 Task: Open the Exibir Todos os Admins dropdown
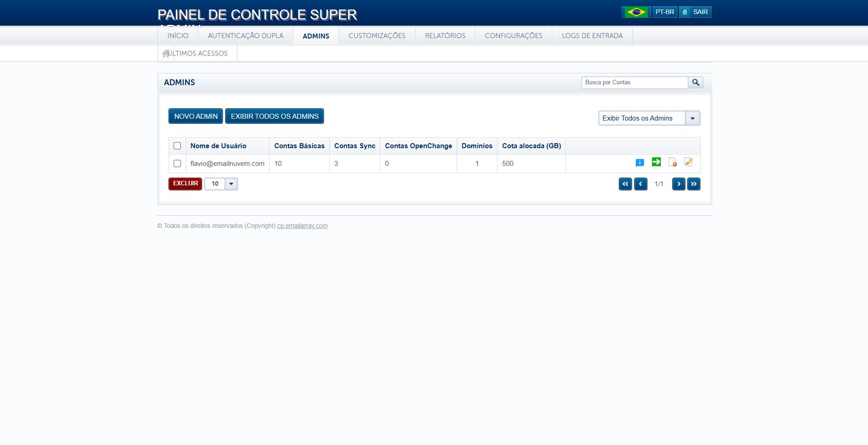pos(692,118)
